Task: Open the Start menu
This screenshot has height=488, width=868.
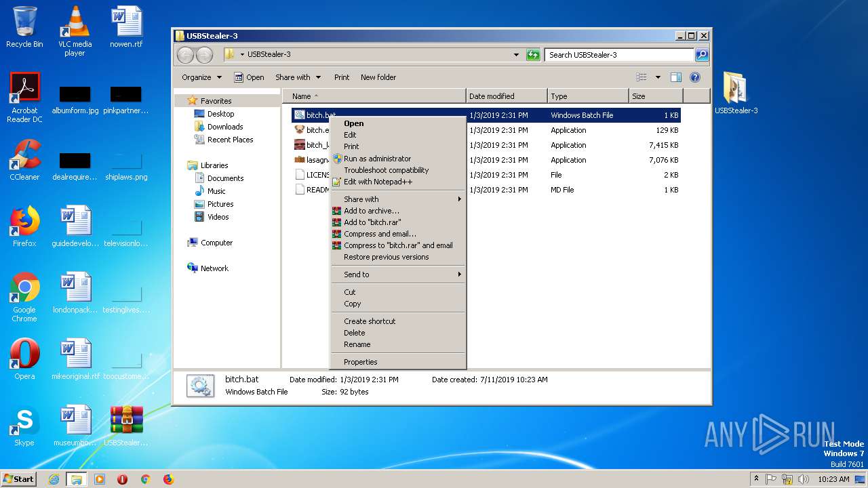Action: [x=19, y=479]
